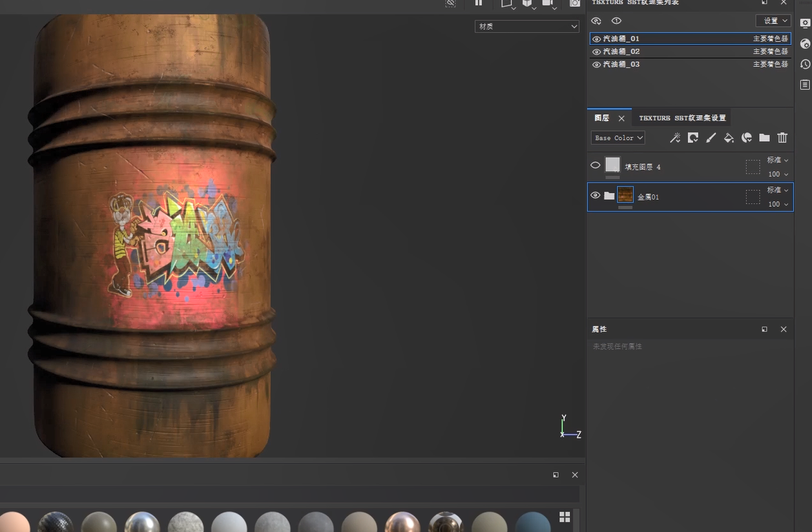The height and width of the screenshot is (532, 812).
Task: Click the smart material icon in layers toolbar
Action: click(x=747, y=138)
